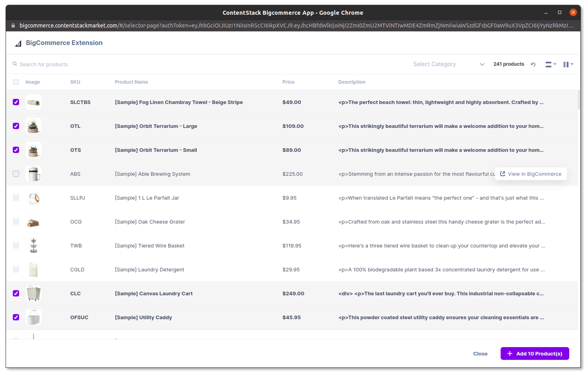Uncheck the Canvas Laundry Cart checkbox
This screenshot has height=375, width=588.
[x=16, y=293]
